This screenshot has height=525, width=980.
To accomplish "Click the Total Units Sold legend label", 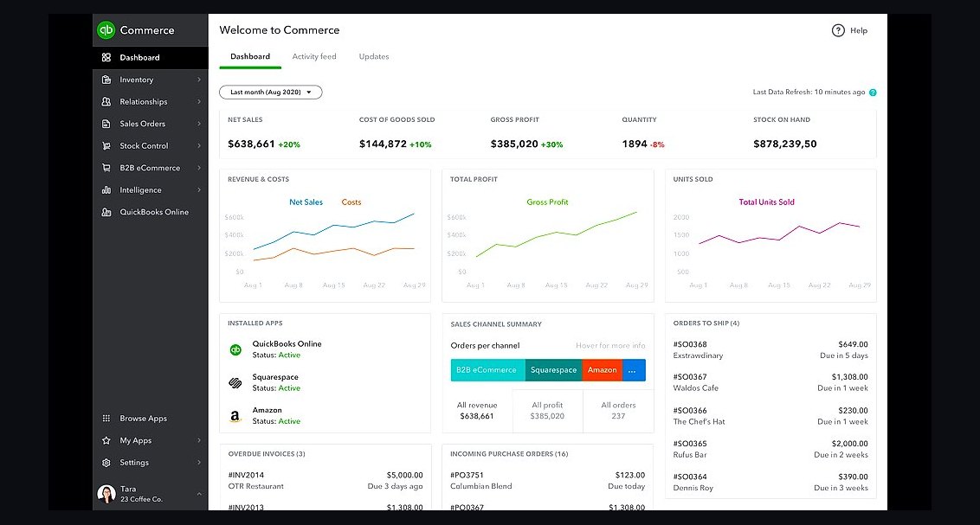I will [x=766, y=202].
